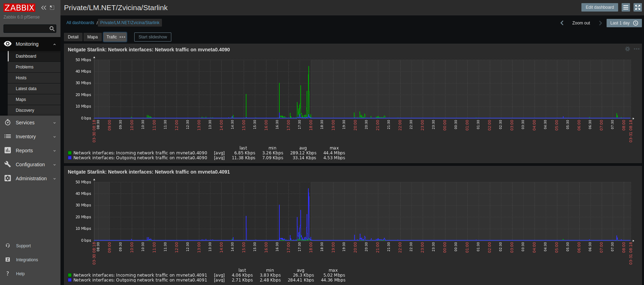The height and width of the screenshot is (285, 644).
Task: Collapse the sidebar with double-chevron icon
Action: pyautogui.click(x=44, y=8)
